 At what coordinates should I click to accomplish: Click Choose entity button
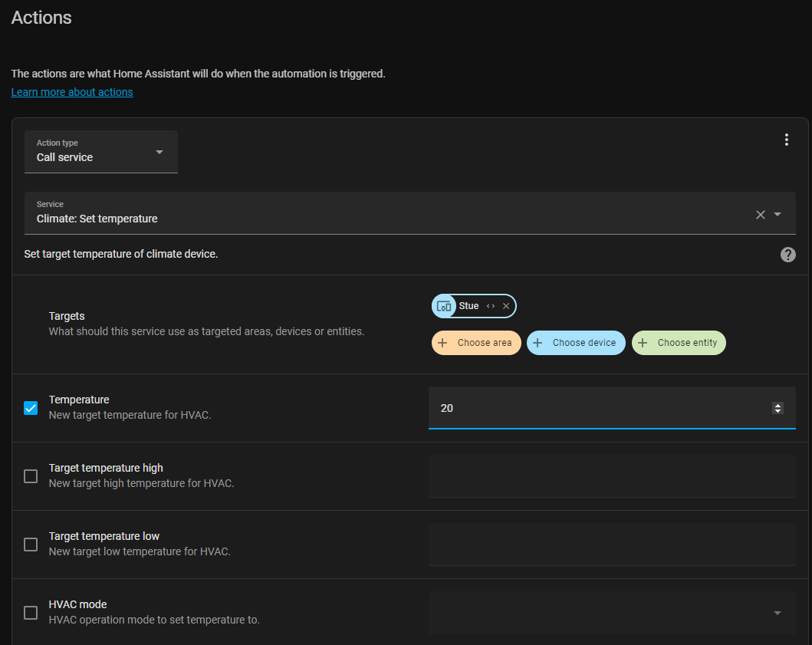point(679,343)
